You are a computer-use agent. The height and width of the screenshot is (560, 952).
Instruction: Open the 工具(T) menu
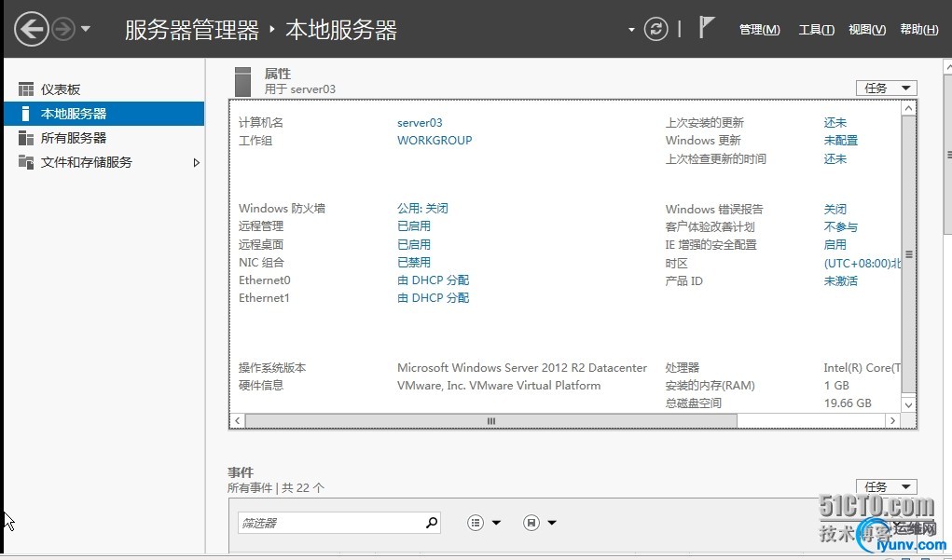pyautogui.click(x=816, y=30)
